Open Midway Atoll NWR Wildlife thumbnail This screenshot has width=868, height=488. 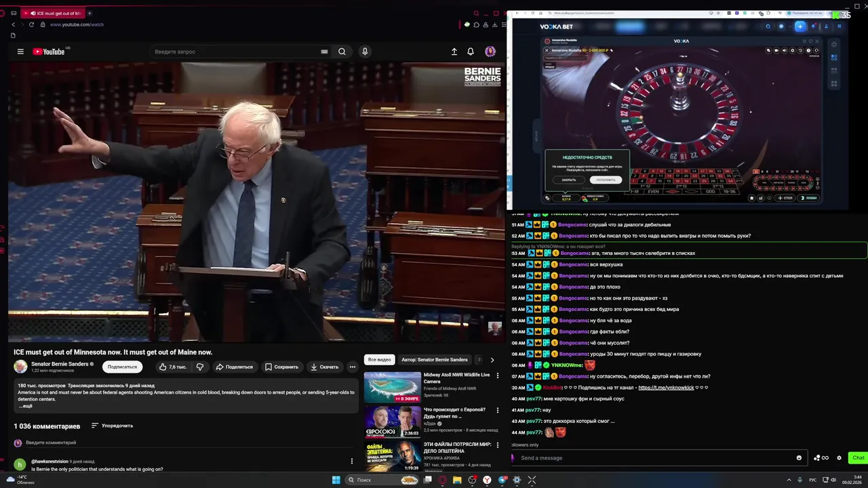[x=392, y=387]
